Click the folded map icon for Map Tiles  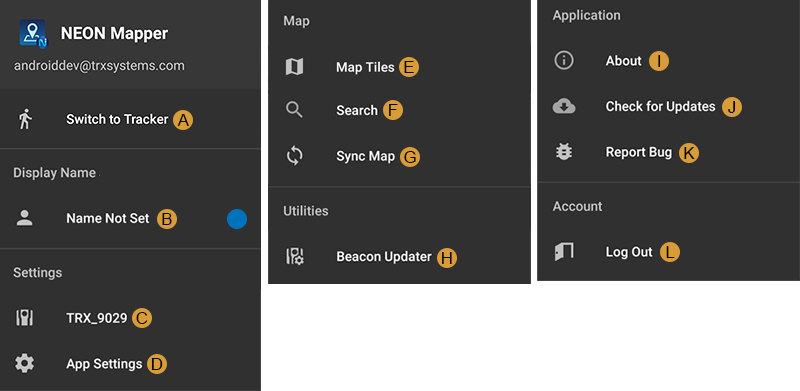(x=294, y=67)
